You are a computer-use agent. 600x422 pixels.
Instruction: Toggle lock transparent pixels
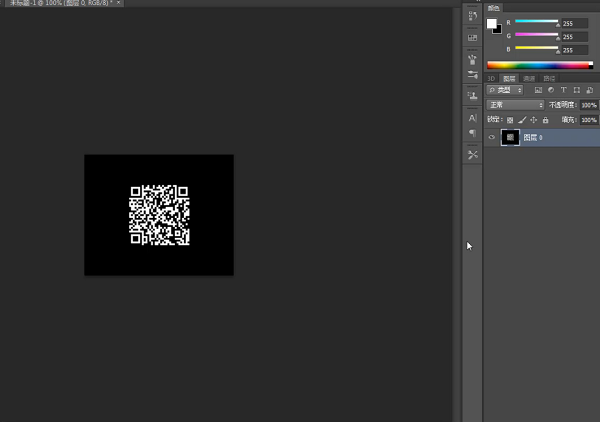510,120
